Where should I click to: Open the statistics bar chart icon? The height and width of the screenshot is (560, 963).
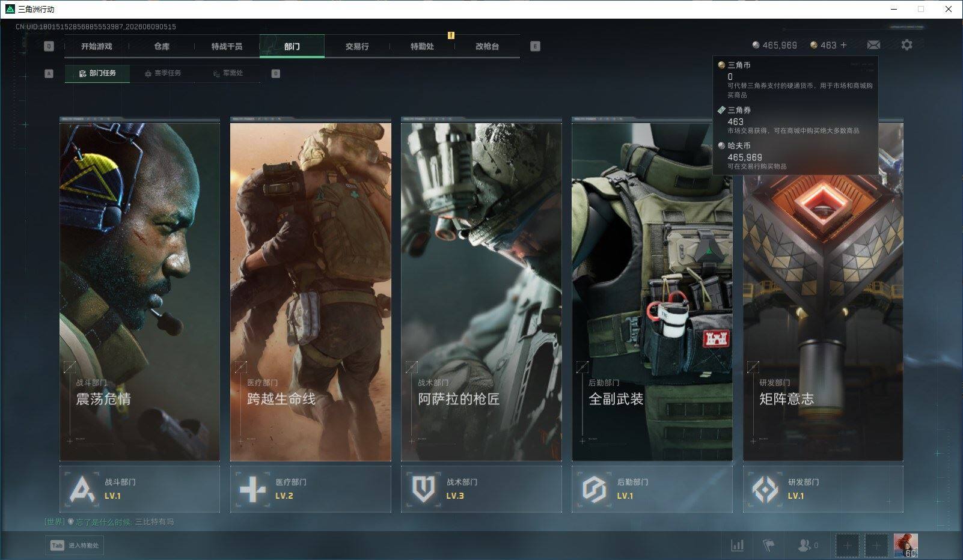tap(737, 546)
